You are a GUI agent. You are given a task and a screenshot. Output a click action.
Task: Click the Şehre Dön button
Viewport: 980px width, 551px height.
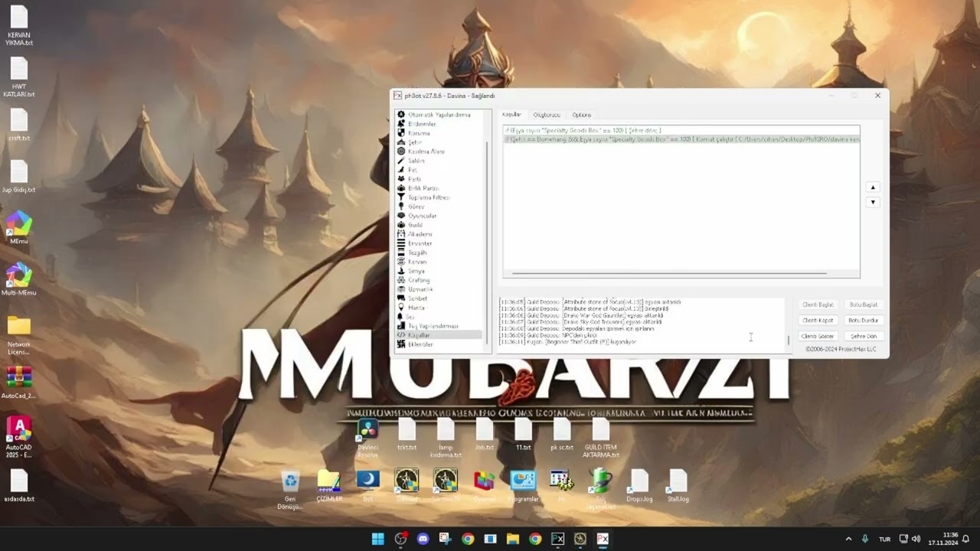pyautogui.click(x=864, y=337)
